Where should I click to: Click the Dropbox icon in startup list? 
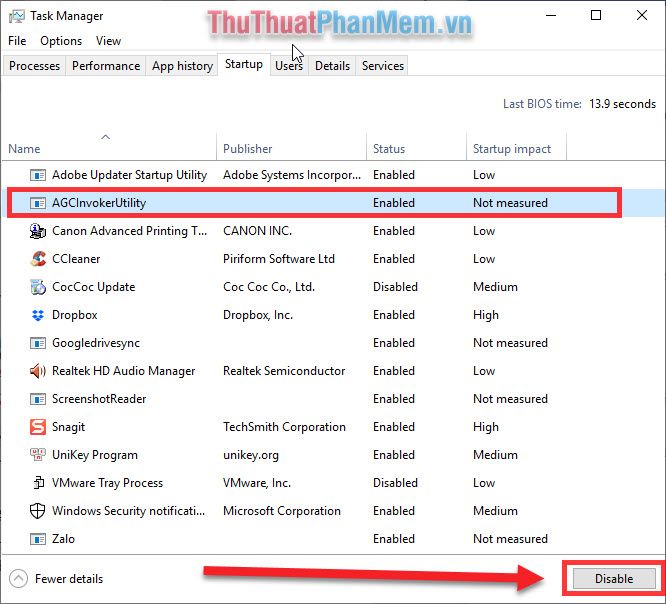[x=38, y=315]
